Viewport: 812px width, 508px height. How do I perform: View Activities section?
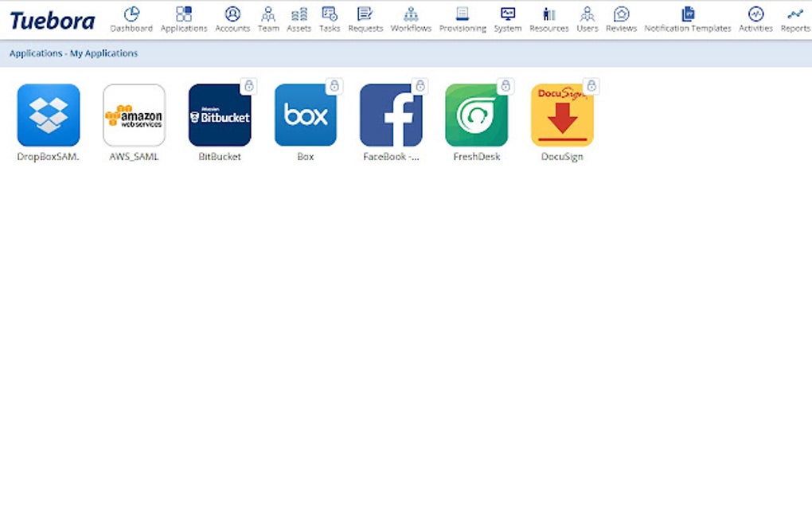click(x=755, y=20)
